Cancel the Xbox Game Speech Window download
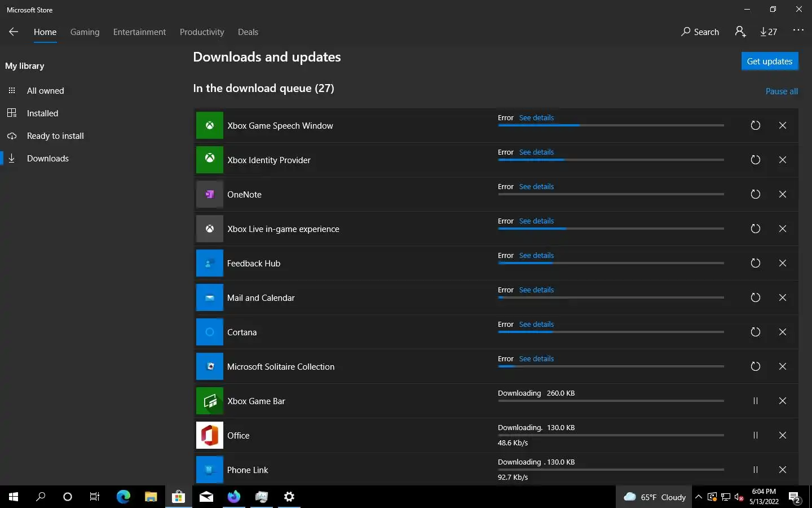Screen dimensions: 812x508 (x=783, y=125)
